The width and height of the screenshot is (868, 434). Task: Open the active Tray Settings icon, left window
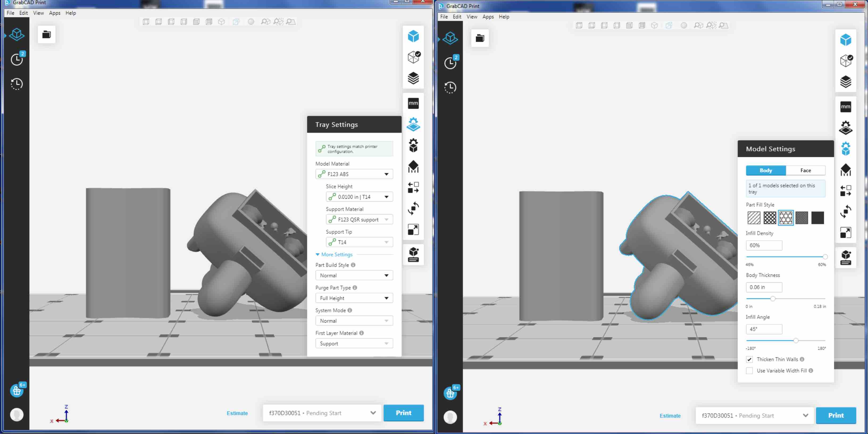tap(413, 124)
